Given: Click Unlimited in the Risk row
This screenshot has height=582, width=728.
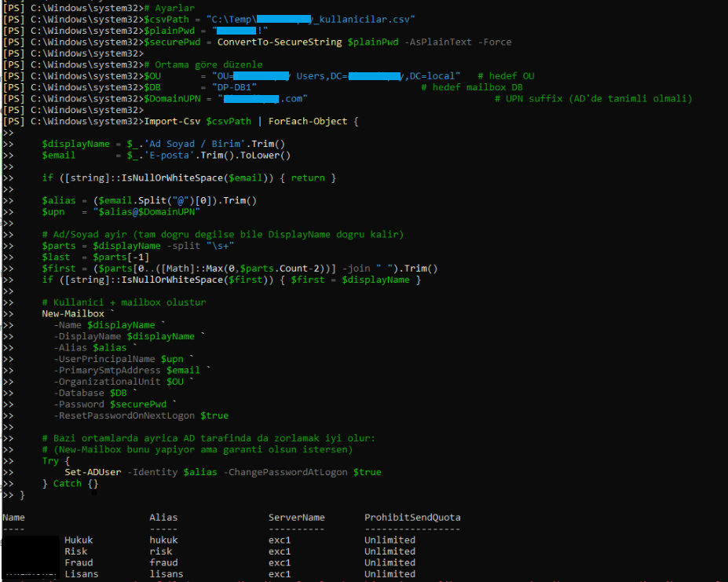Looking at the screenshot, I should point(390,551).
